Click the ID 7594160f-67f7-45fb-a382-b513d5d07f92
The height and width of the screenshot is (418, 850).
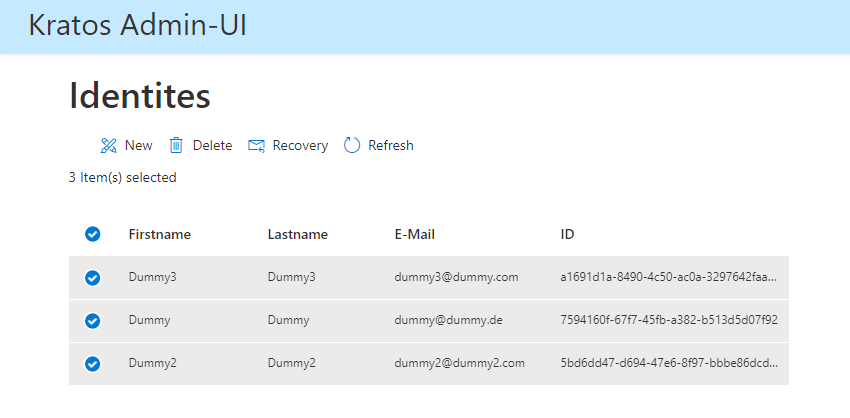click(669, 320)
